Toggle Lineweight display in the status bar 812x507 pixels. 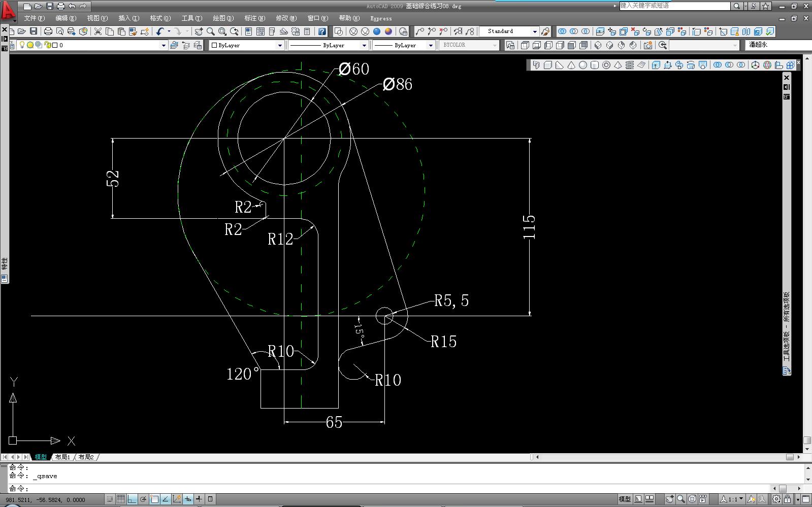point(199,499)
